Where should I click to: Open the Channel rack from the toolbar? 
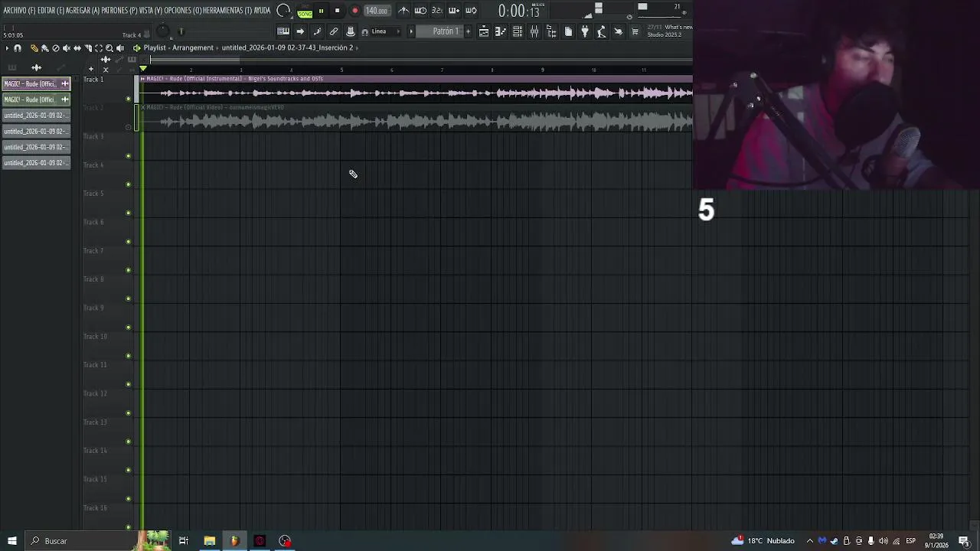click(518, 31)
